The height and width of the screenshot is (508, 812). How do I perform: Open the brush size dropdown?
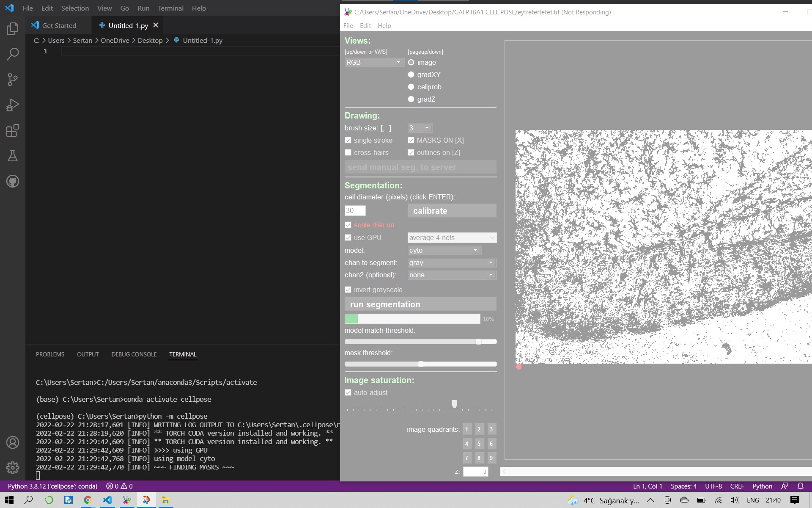[419, 128]
